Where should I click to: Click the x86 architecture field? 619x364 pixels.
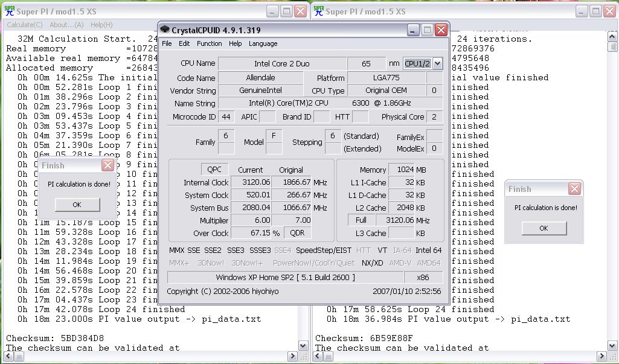(423, 277)
